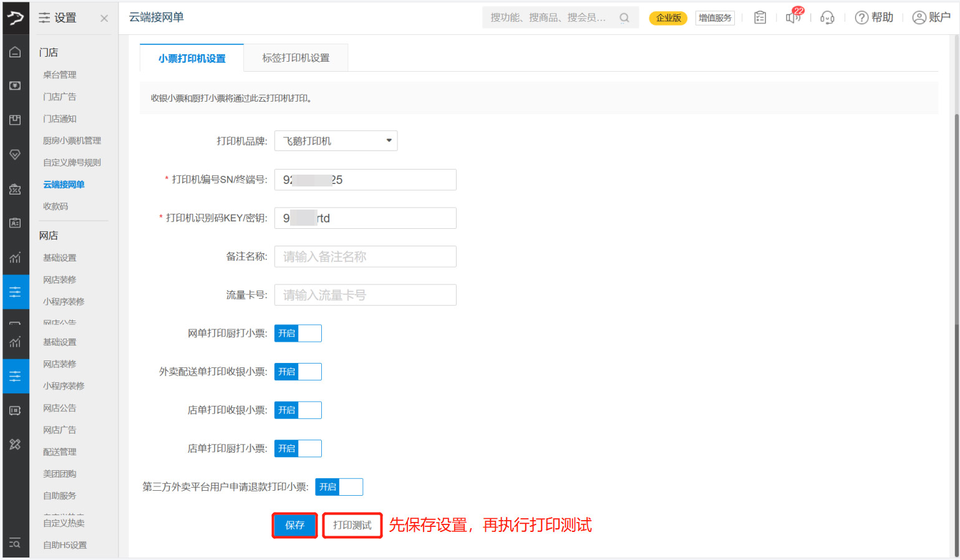Click the home icon in left sidebar
The image size is (960, 560).
pos(15,52)
